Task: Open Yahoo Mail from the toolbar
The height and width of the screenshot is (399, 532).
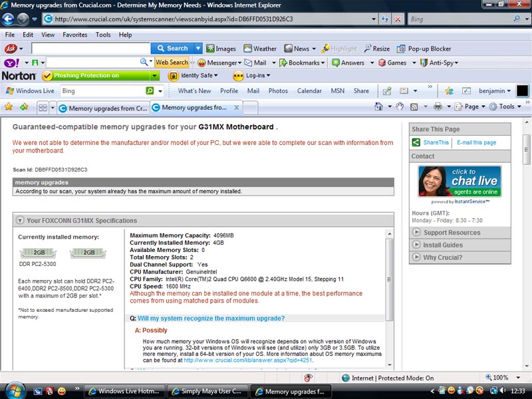Action: click(255, 63)
